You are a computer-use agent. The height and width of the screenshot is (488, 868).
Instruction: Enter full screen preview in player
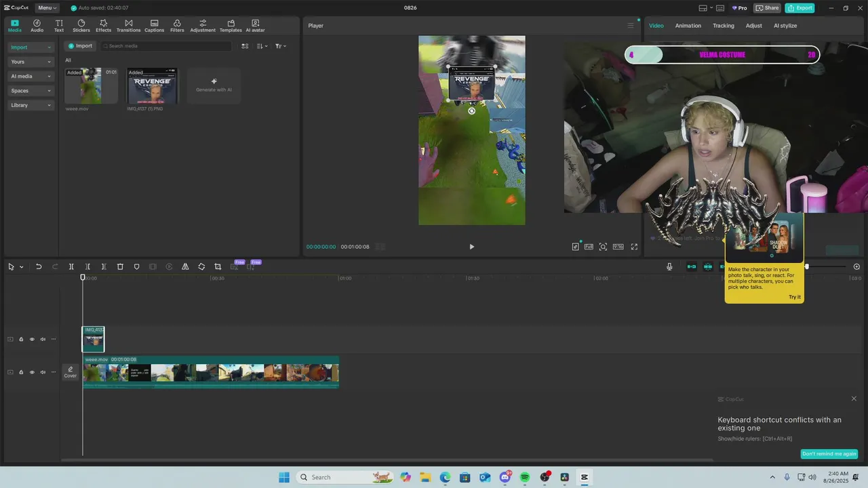[x=634, y=247]
